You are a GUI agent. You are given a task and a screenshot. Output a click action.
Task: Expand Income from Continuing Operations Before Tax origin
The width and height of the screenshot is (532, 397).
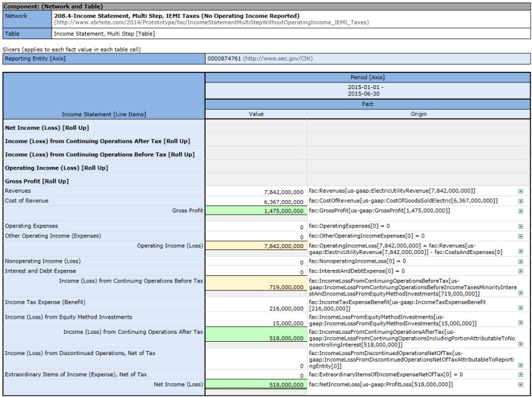(521, 293)
